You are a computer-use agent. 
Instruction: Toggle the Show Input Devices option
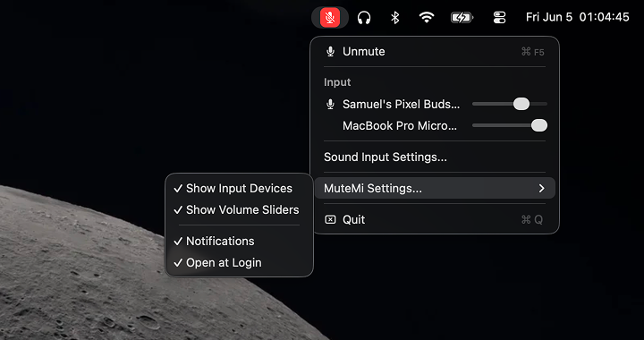(x=239, y=189)
